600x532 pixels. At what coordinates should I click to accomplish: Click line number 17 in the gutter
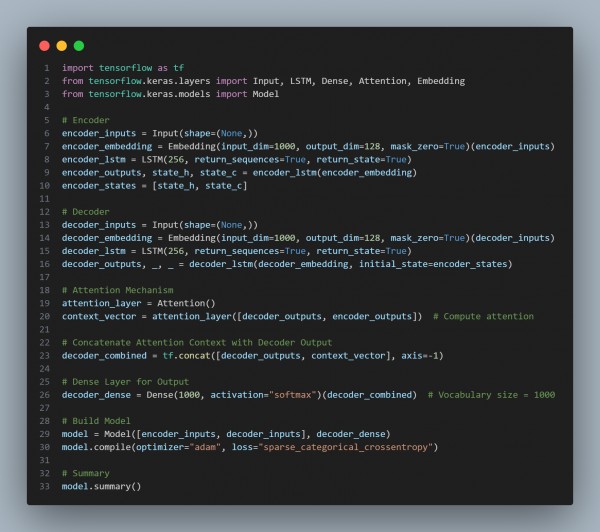click(x=45, y=277)
